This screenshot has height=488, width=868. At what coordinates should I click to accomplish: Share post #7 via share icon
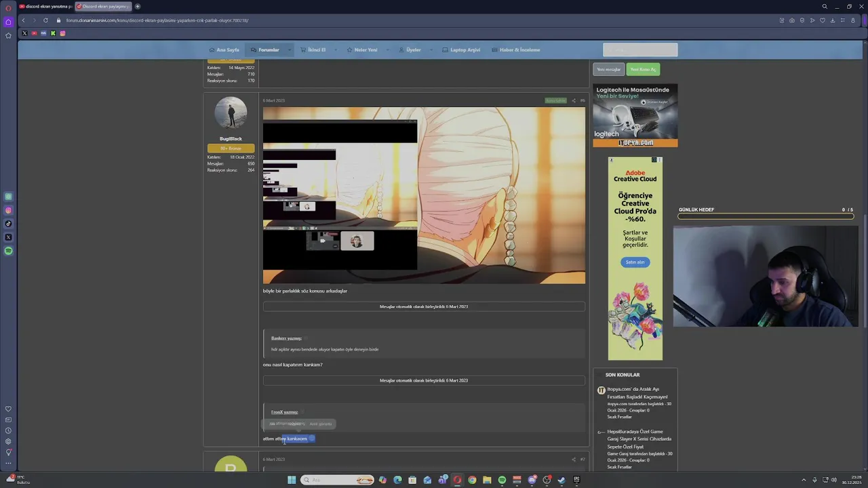(x=574, y=460)
